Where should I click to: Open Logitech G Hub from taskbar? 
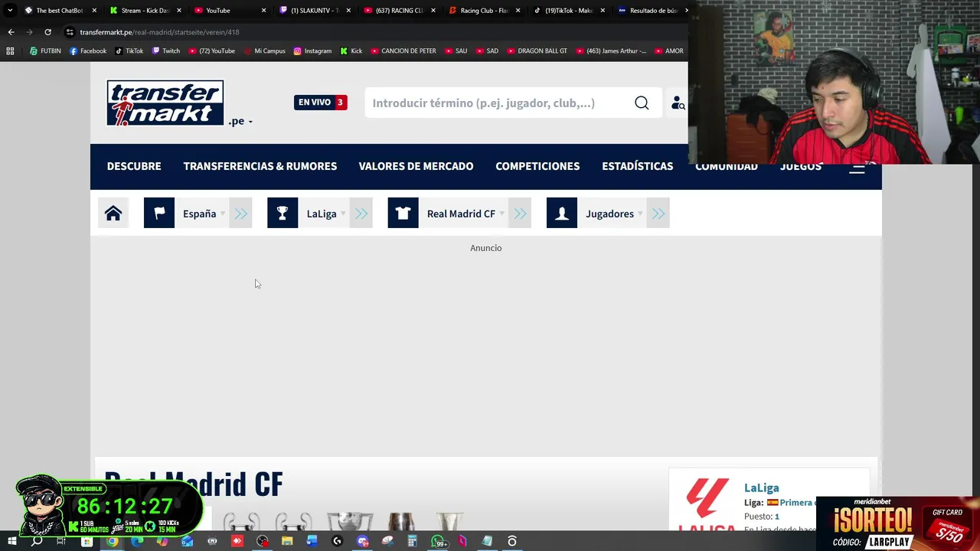pos(337,541)
